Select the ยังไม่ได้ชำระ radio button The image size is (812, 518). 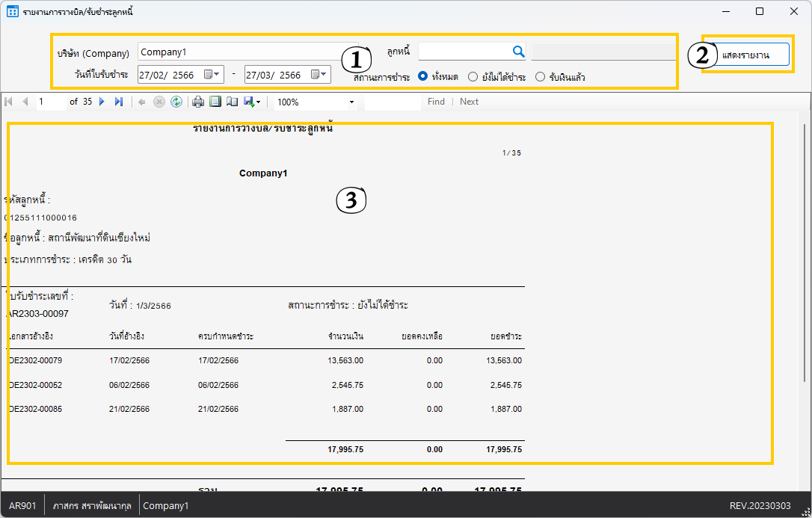point(473,76)
